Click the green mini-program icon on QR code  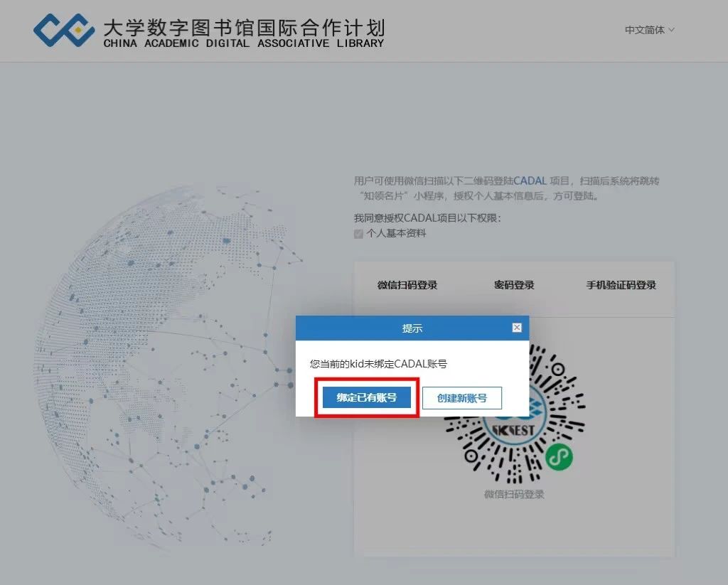tap(559, 458)
